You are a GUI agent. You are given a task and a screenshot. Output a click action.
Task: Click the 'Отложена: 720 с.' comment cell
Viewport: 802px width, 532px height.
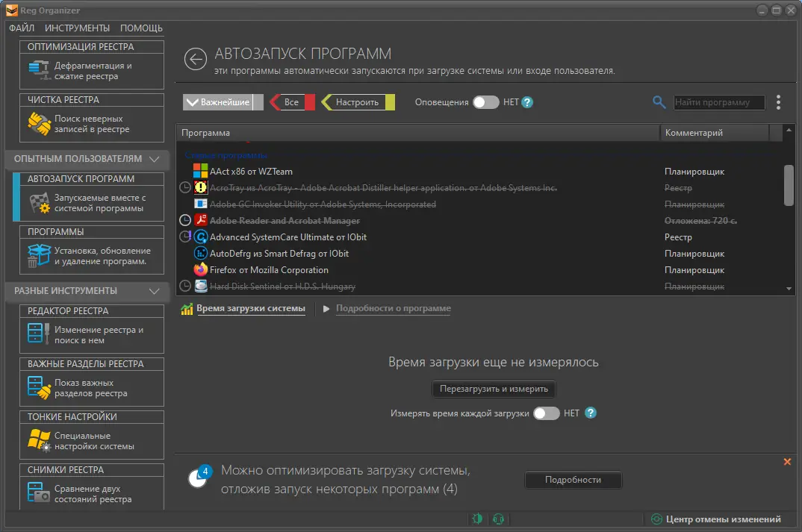700,221
